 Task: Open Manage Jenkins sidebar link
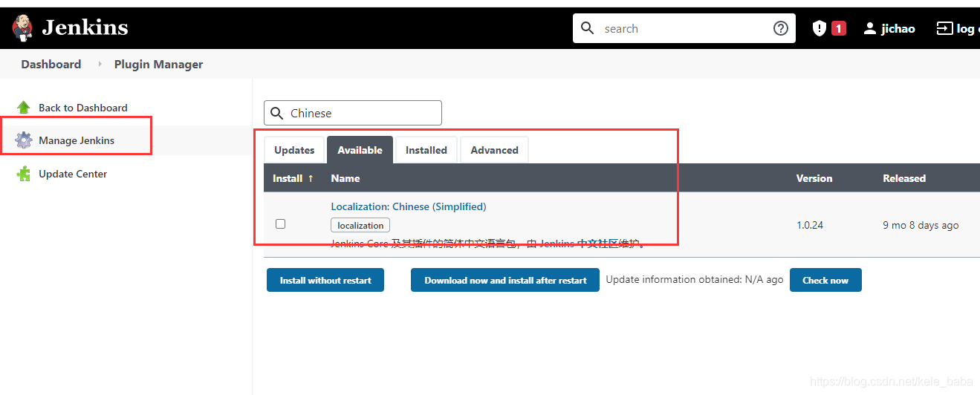(x=77, y=140)
